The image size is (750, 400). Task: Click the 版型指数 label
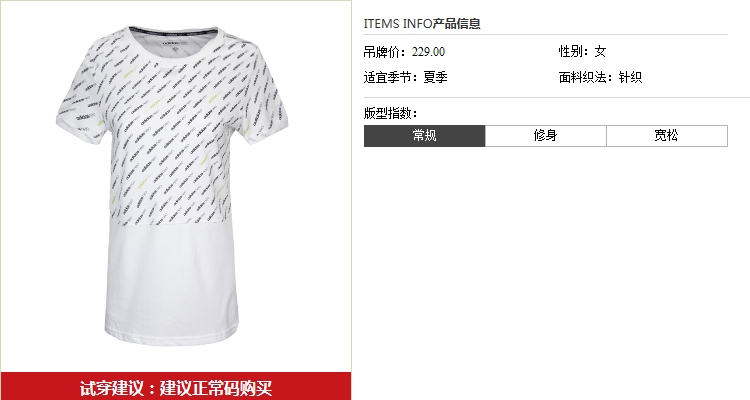coord(390,113)
